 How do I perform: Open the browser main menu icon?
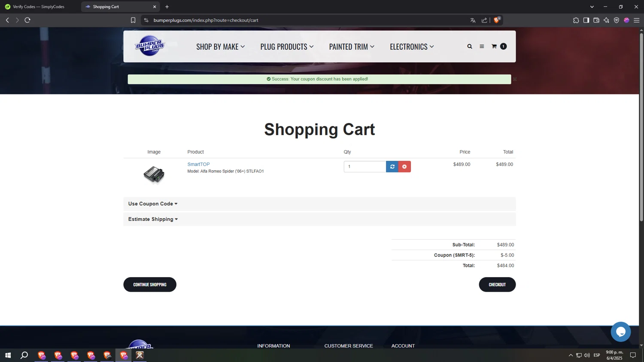[637, 20]
